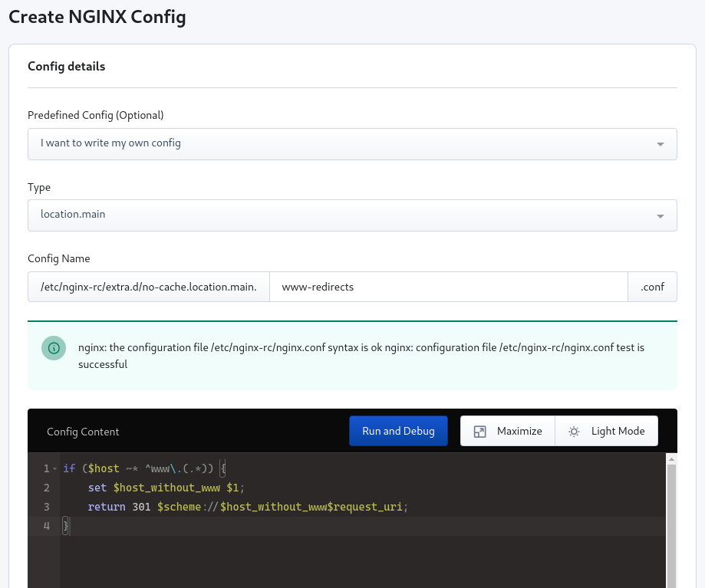The width and height of the screenshot is (705, 588).
Task: Place cursor on the return 301 line
Action: click(248, 508)
